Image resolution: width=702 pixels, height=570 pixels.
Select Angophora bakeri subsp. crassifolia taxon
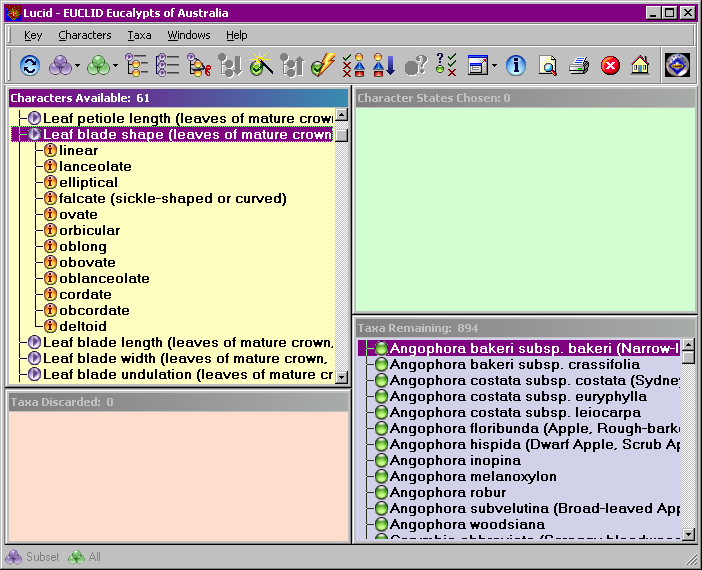[x=514, y=364]
